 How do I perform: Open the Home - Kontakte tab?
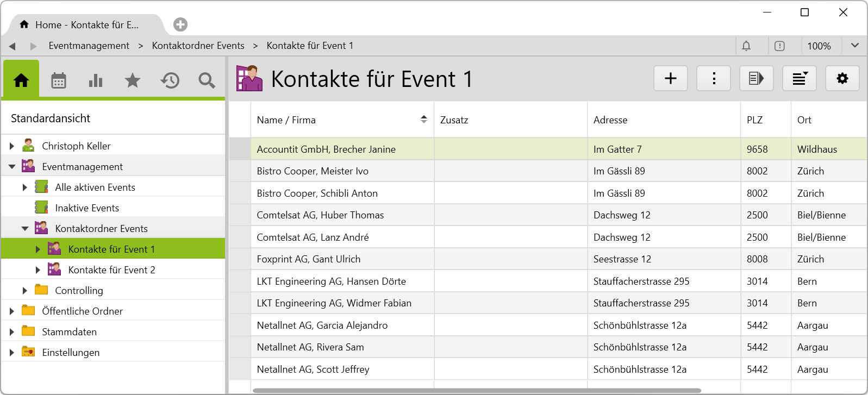point(86,25)
